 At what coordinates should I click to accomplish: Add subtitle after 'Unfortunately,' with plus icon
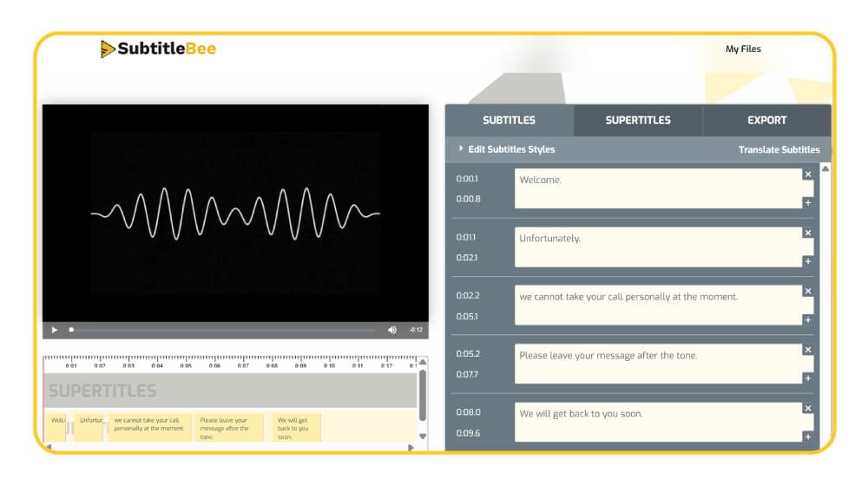(807, 261)
